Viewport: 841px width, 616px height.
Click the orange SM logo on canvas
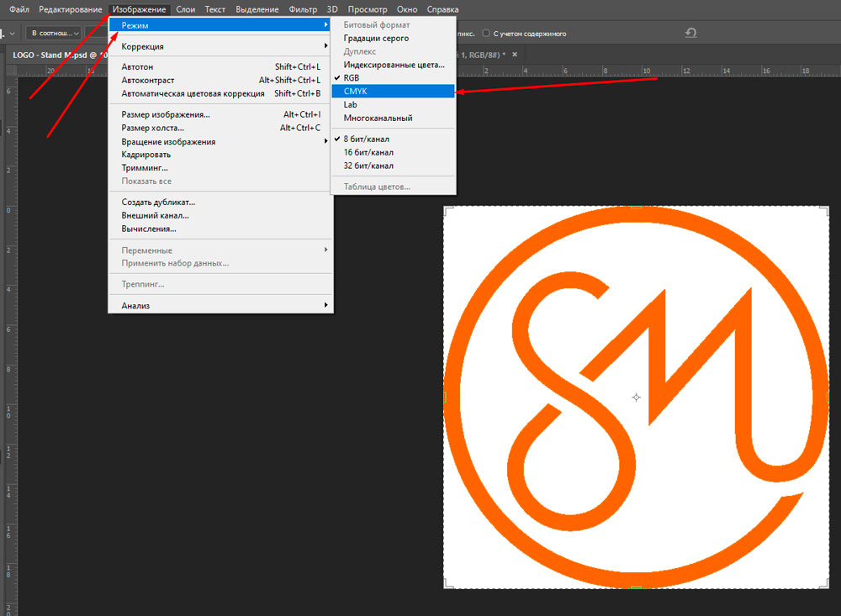click(636, 397)
